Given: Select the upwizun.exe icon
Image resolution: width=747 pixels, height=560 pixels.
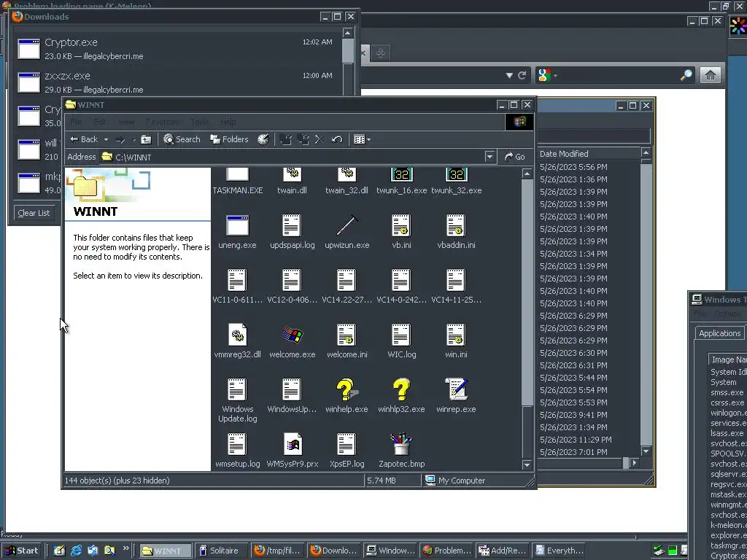Looking at the screenshot, I should [347, 225].
